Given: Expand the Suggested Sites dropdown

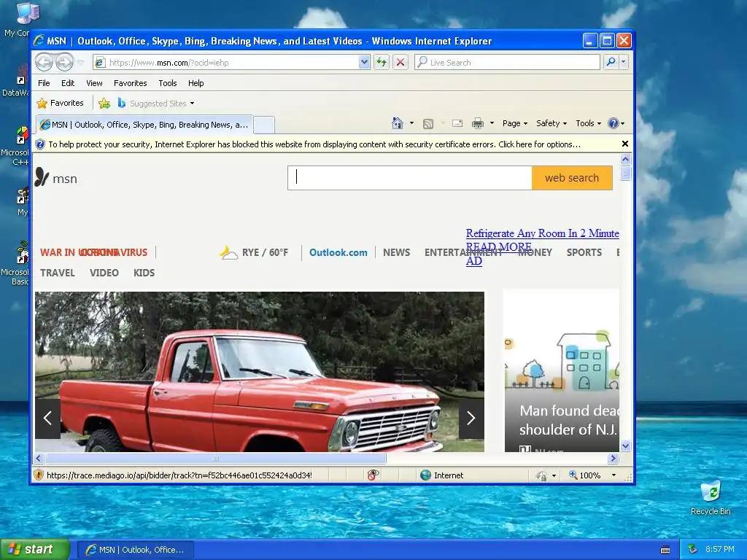Looking at the screenshot, I should (192, 104).
